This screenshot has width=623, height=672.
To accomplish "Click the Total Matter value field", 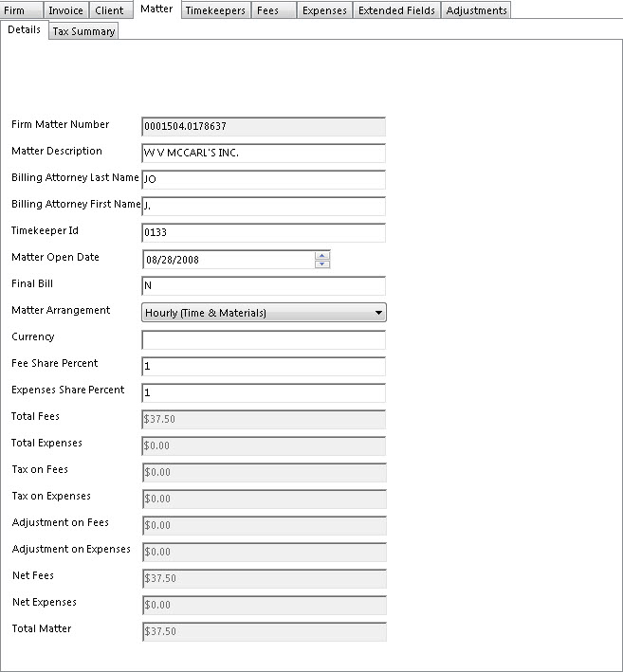I will [x=265, y=632].
